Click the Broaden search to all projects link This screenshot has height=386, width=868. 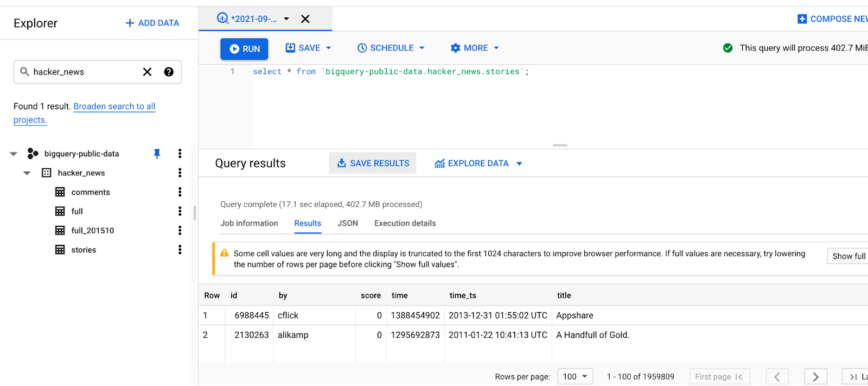pyautogui.click(x=114, y=106)
